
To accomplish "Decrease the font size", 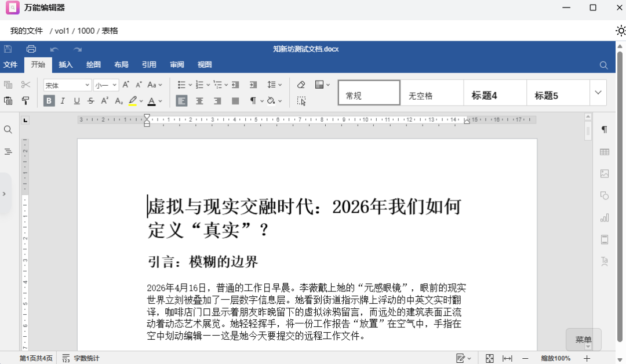I will click(x=139, y=85).
